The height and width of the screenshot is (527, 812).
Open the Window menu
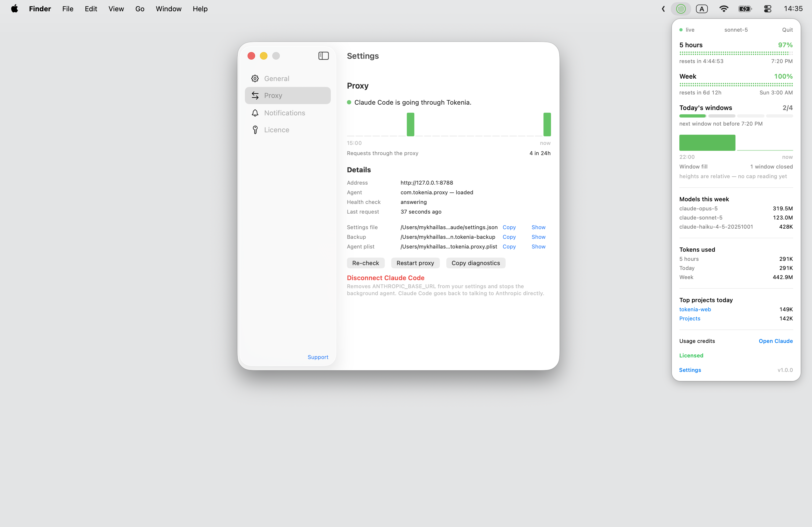pyautogui.click(x=169, y=9)
